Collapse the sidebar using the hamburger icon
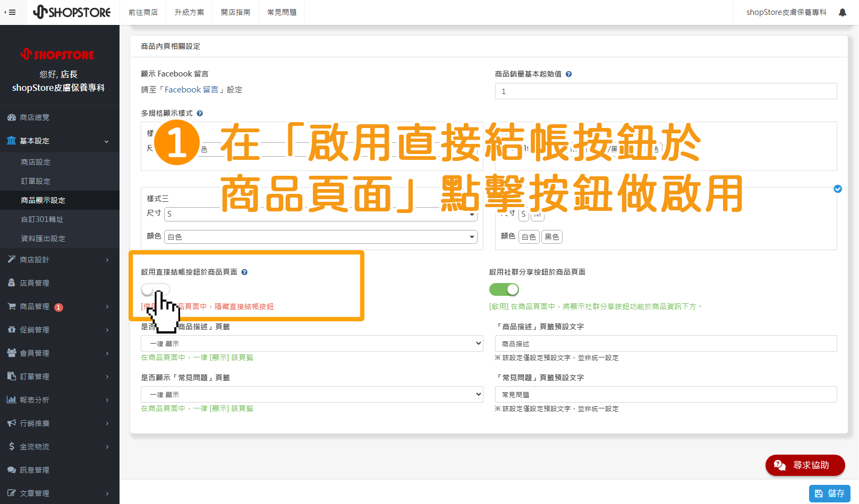The width and height of the screenshot is (859, 504). pos(12,12)
